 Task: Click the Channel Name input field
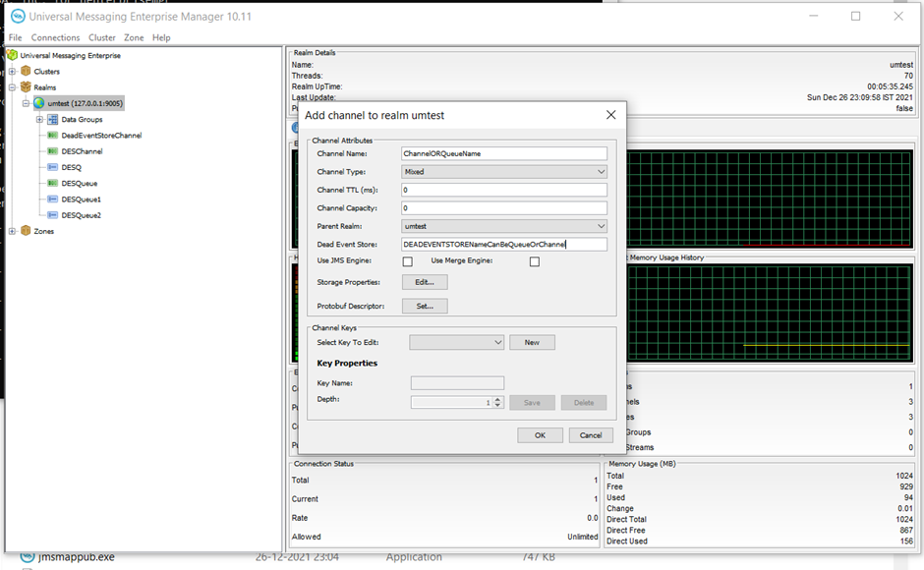click(504, 153)
